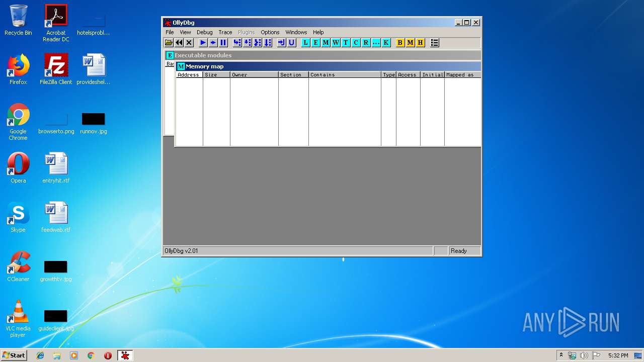Image resolution: width=644 pixels, height=362 pixels.
Task: Click the Restart program rewind icon
Action: [x=179, y=43]
